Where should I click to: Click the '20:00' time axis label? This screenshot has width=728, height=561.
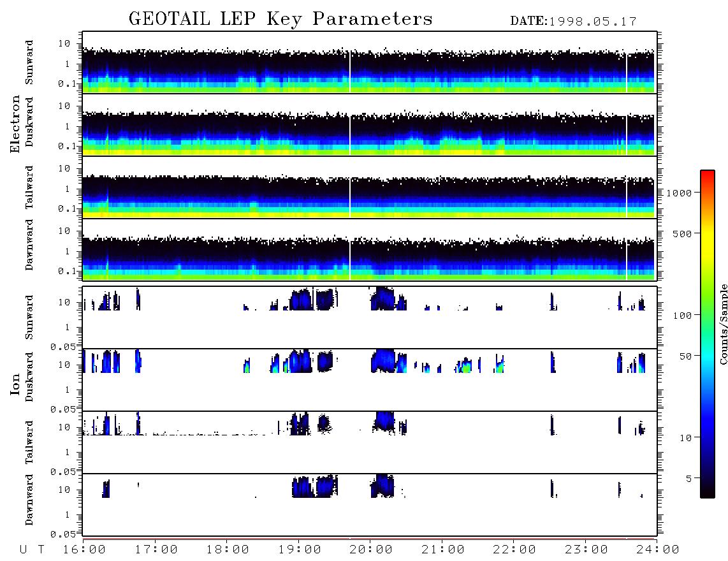[x=371, y=550]
